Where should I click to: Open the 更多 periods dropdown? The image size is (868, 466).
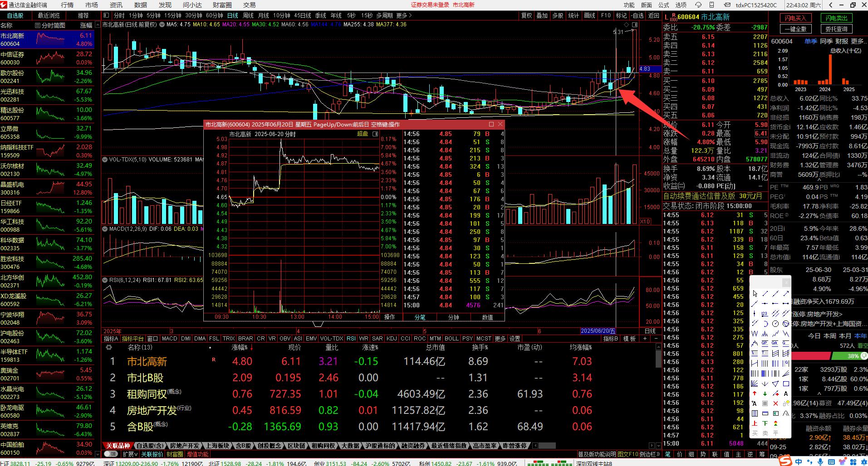pos(404,15)
